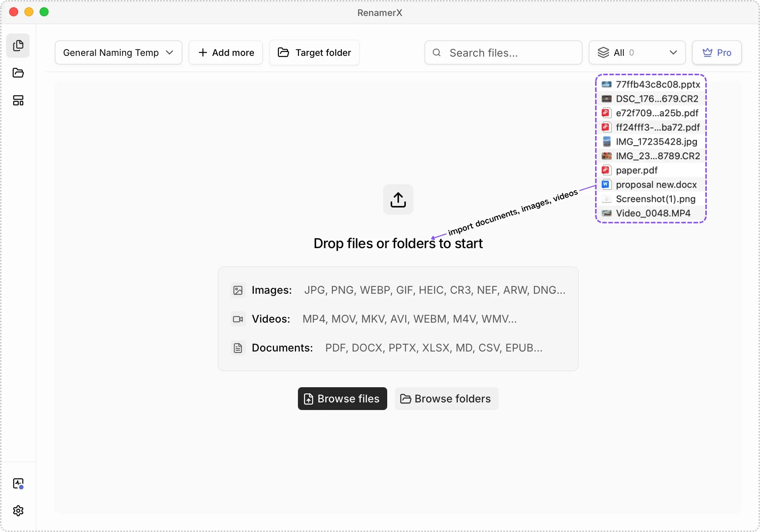Click the Pro crown icon
Viewport: 760px width, 532px height.
coord(707,52)
